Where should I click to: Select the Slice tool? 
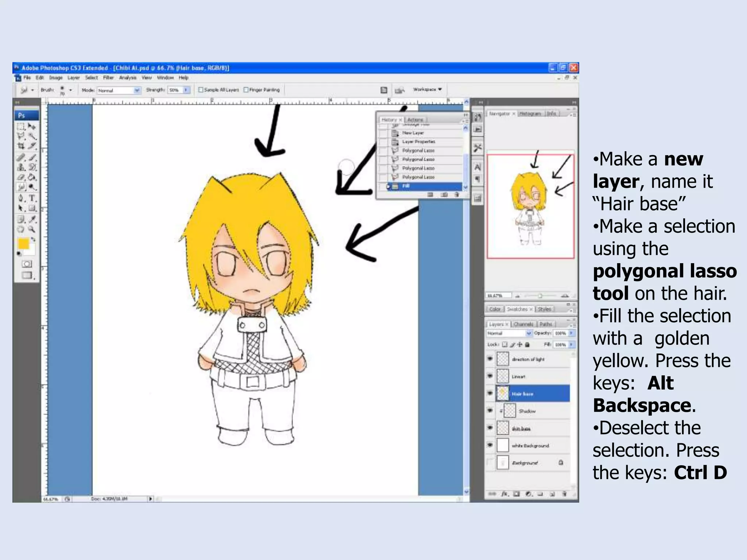(x=32, y=145)
